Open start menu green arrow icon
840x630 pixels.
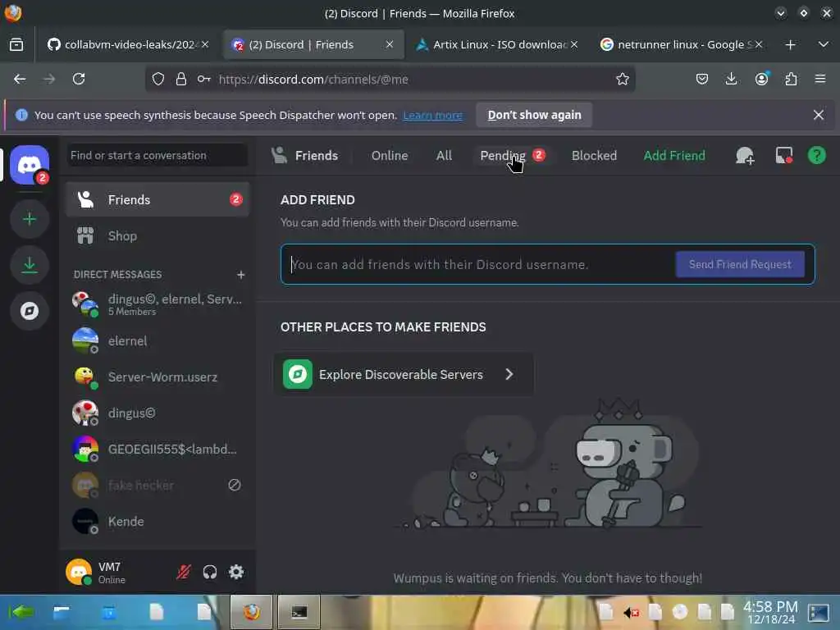(21, 612)
